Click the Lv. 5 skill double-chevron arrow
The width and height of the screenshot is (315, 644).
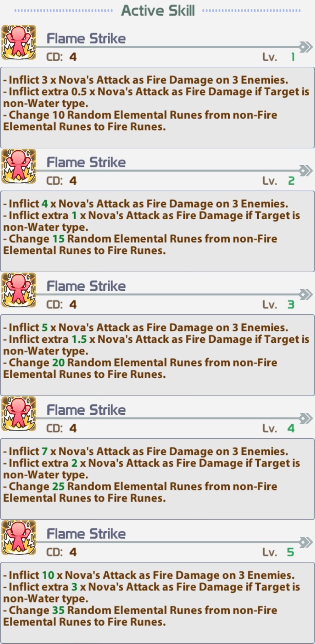pos(306,542)
